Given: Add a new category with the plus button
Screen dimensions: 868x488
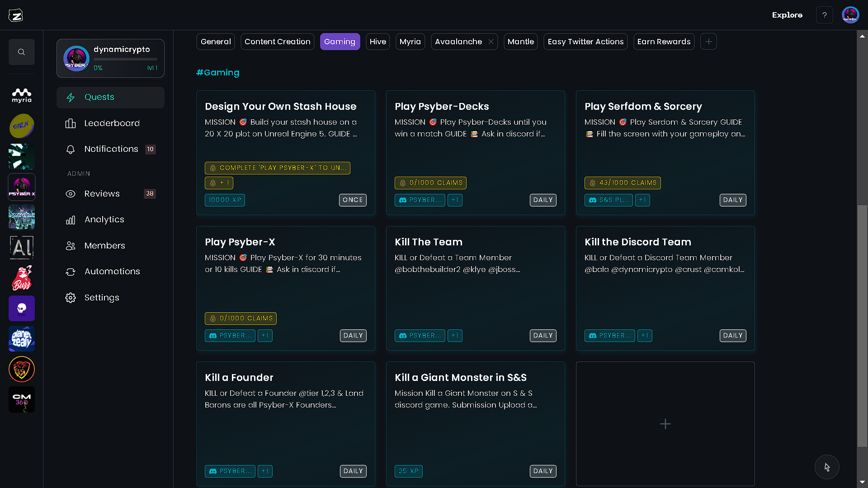Looking at the screenshot, I should pyautogui.click(x=708, y=42).
